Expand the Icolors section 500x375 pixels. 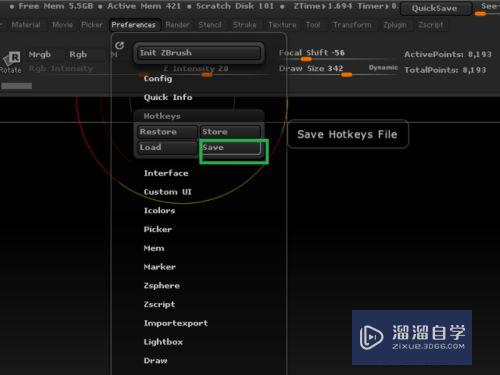click(x=159, y=211)
